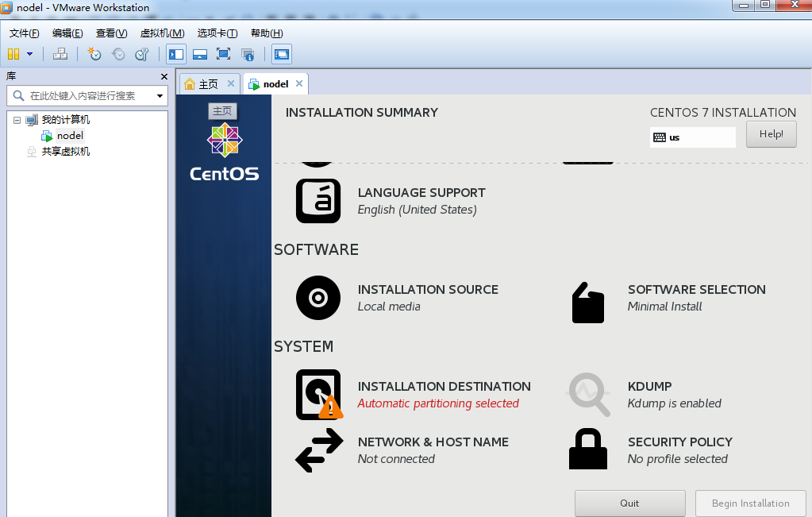Image resolution: width=812 pixels, height=517 pixels.
Task: Open Installation Source disc icon
Action: 318,298
